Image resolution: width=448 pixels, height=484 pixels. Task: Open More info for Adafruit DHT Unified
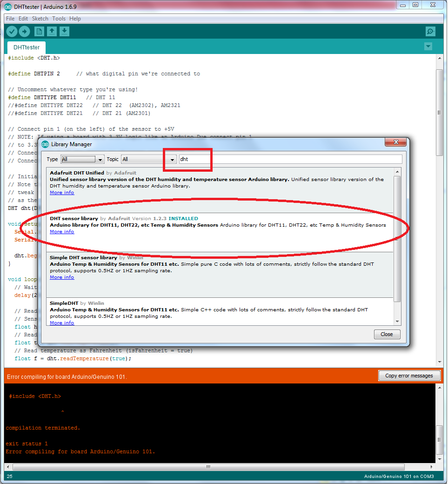61,192
